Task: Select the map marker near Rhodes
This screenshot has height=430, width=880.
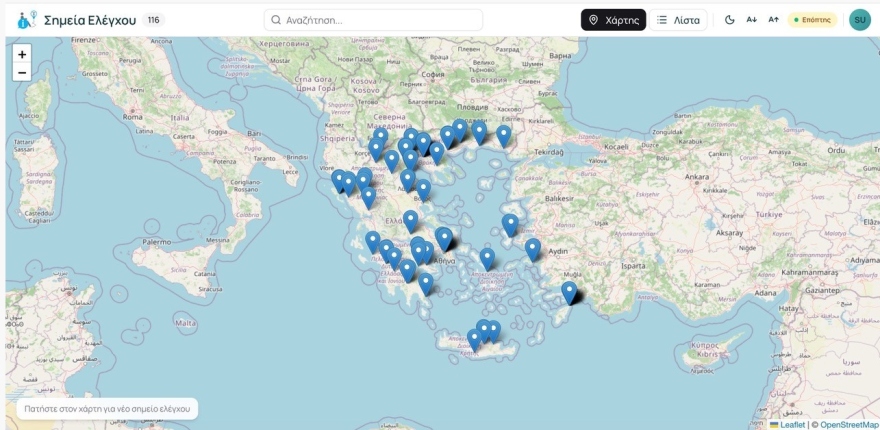Action: coord(569,293)
